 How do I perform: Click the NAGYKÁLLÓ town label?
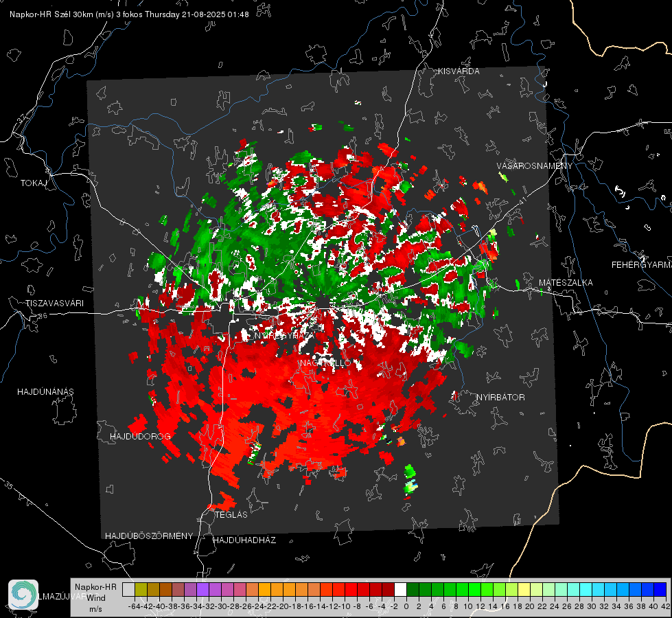pyautogui.click(x=325, y=363)
